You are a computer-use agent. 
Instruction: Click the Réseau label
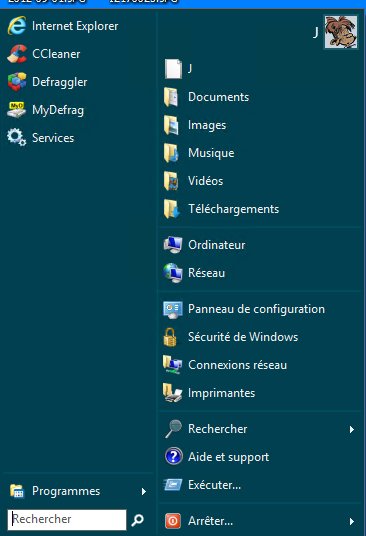pos(206,273)
